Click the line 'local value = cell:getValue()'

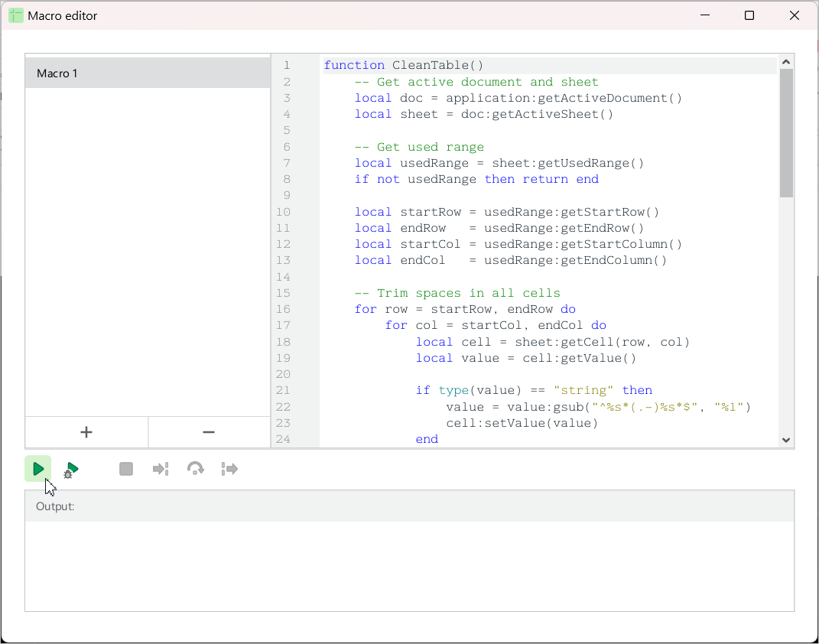point(526,358)
